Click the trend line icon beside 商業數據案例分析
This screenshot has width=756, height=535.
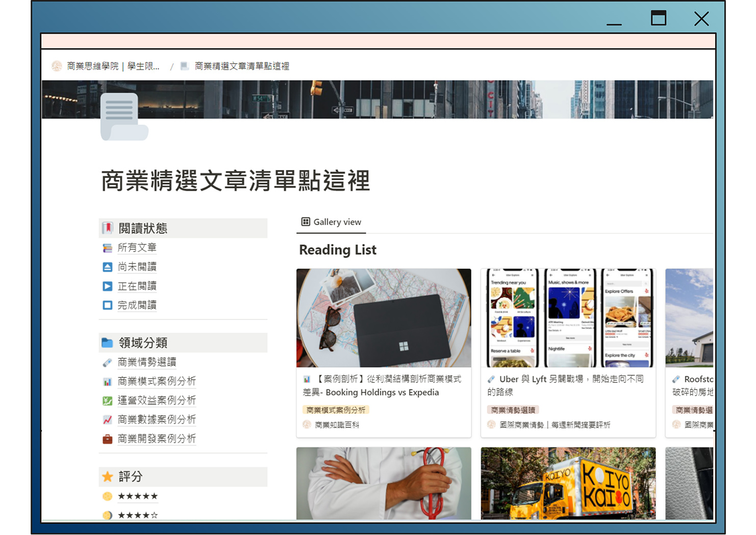click(x=107, y=420)
